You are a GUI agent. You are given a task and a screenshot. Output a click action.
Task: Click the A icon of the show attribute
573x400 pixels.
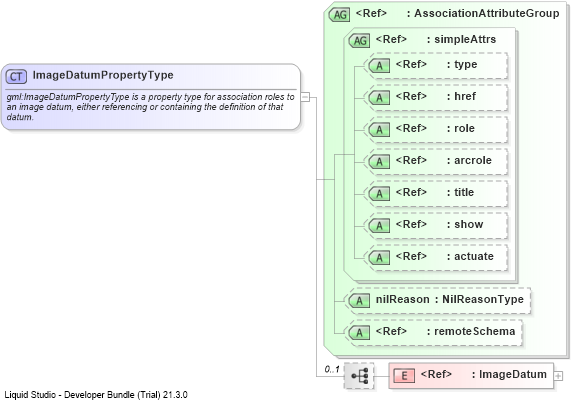pyautogui.click(x=379, y=225)
